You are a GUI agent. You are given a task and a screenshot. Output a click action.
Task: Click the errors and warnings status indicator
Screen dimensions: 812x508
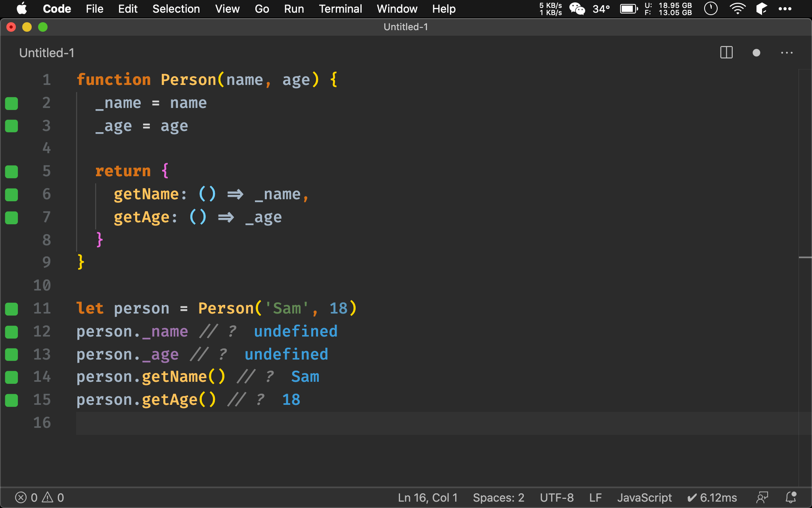click(39, 497)
